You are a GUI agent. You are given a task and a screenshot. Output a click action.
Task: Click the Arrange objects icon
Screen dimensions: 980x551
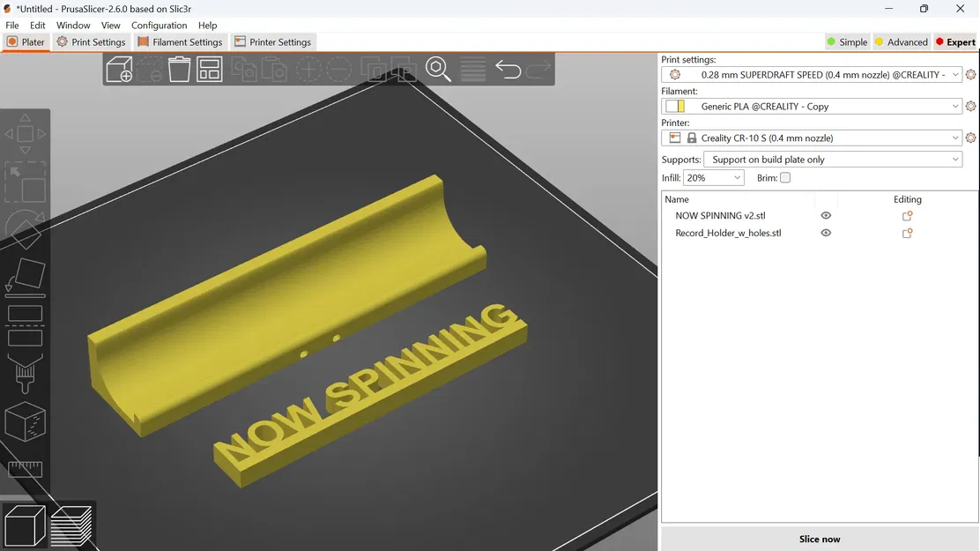pos(209,69)
